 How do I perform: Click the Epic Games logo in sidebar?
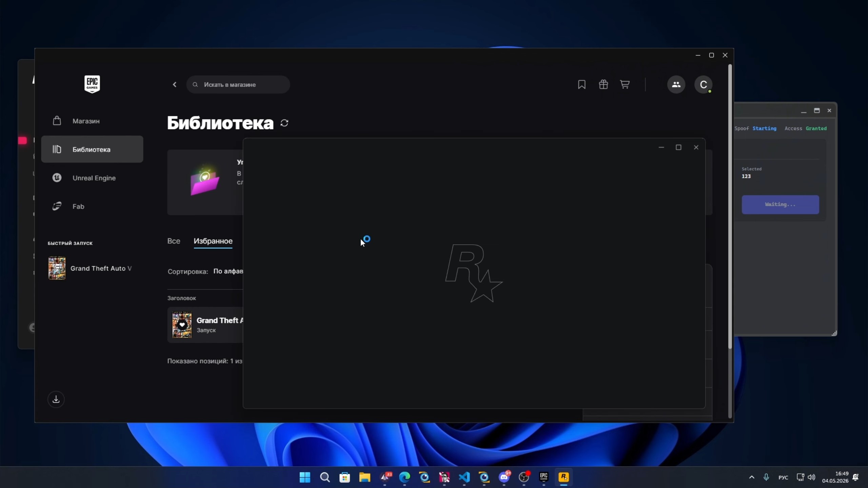92,84
